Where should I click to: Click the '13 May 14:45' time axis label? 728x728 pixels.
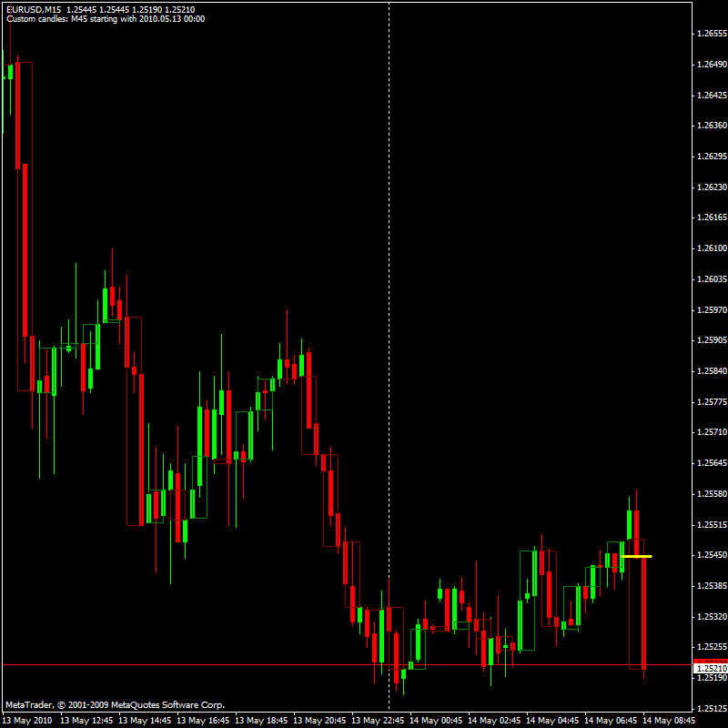(x=145, y=721)
